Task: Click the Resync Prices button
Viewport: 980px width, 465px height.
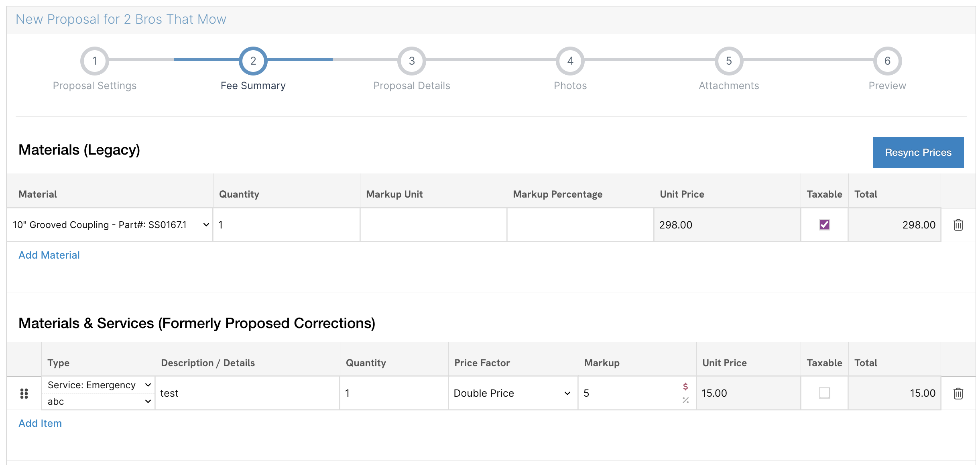Action: point(918,152)
